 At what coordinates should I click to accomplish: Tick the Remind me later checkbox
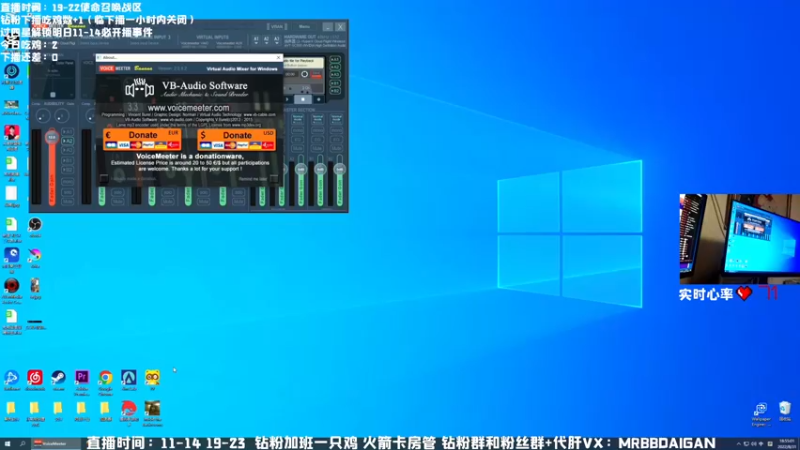pos(273,178)
